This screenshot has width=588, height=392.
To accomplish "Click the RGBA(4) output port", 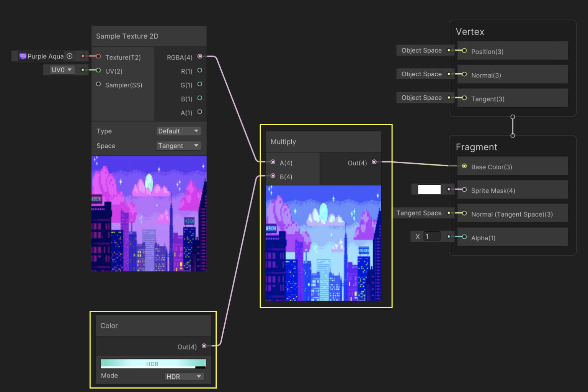I will (x=200, y=56).
